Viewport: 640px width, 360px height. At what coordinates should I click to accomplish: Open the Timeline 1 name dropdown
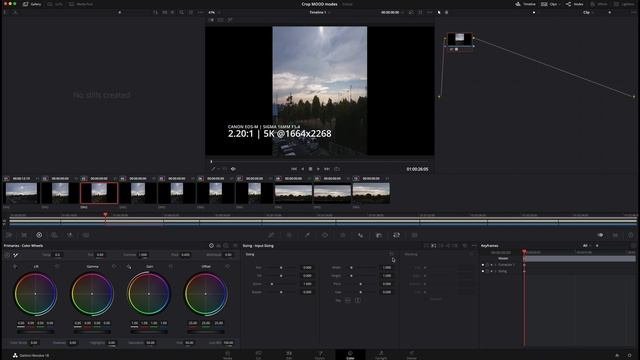319,12
